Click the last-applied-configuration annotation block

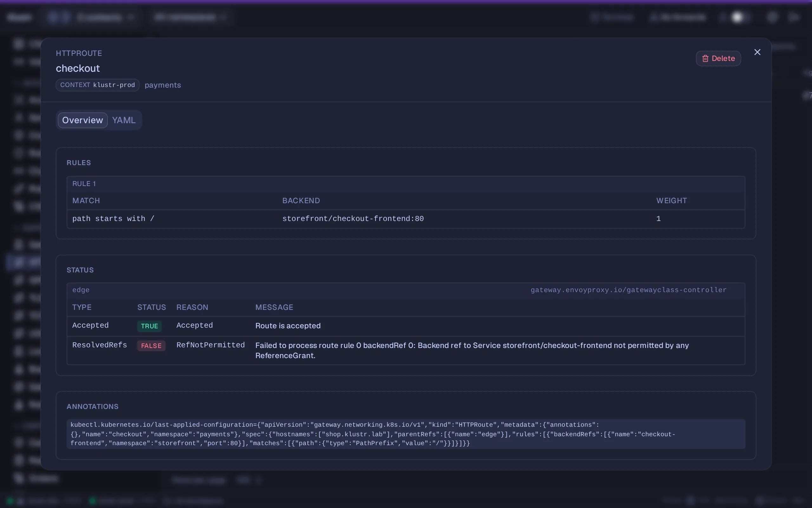click(406, 434)
